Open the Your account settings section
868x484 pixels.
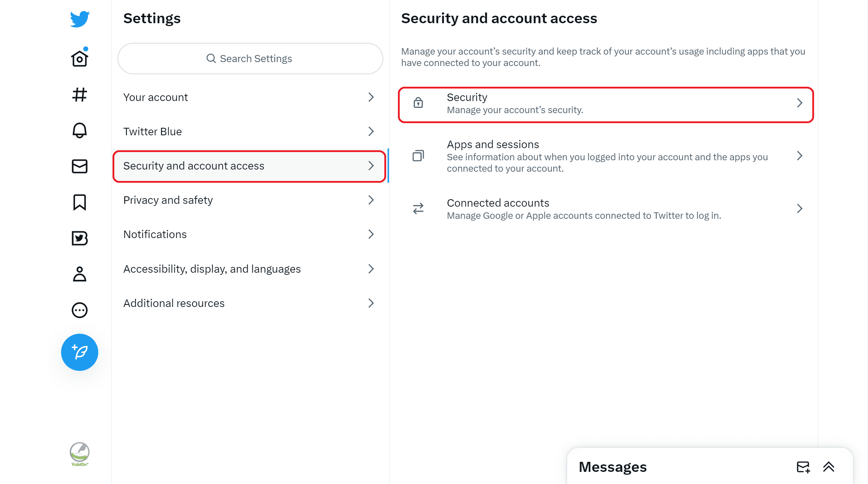[250, 97]
